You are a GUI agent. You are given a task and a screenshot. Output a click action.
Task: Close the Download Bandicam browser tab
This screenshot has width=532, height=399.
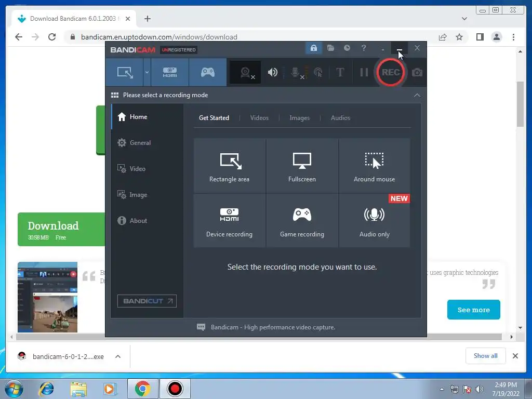pos(128,19)
